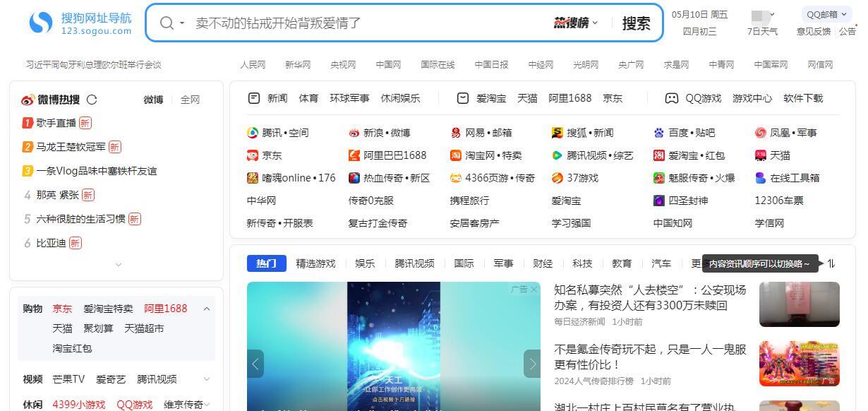Switch to the 科技 news tab
The height and width of the screenshot is (411, 868).
582,263
